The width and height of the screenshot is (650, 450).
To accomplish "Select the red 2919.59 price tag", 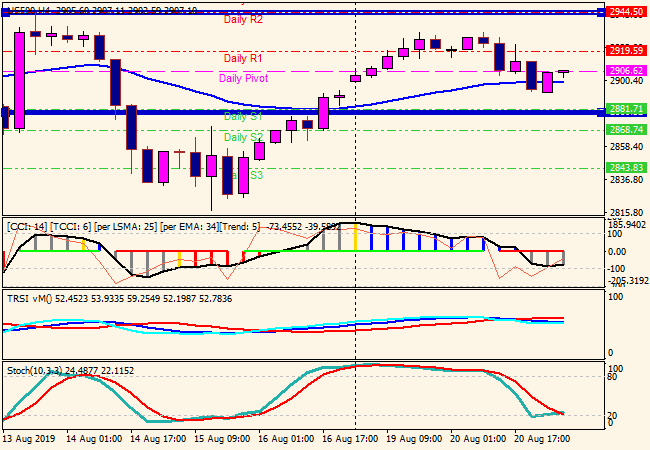I will [626, 50].
